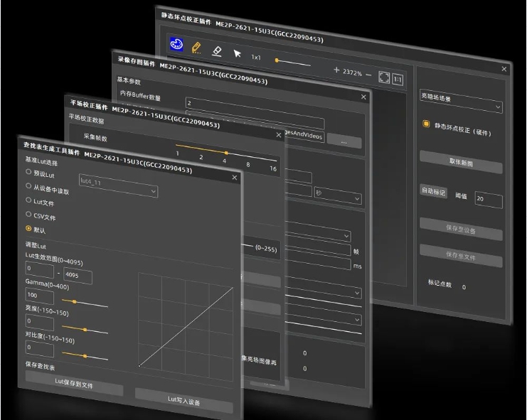Viewport: 527px width, 420px height.
Task: Click the path field ending in gesAndVideos
Action: click(304, 135)
